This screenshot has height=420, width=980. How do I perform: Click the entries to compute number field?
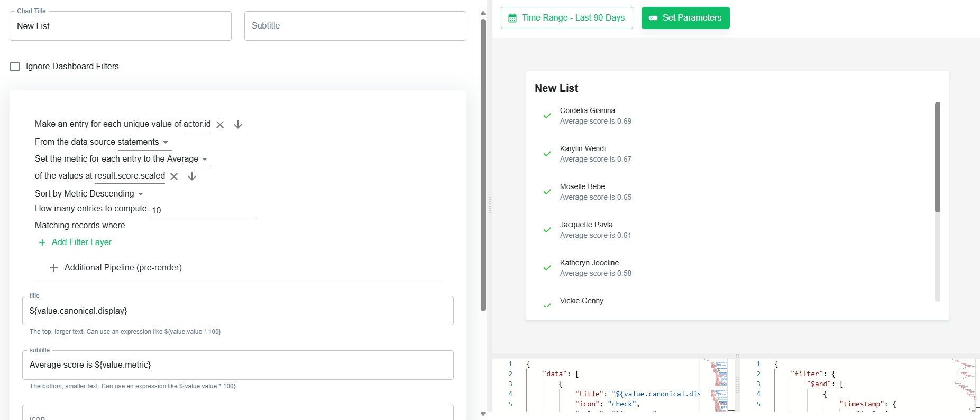[203, 210]
